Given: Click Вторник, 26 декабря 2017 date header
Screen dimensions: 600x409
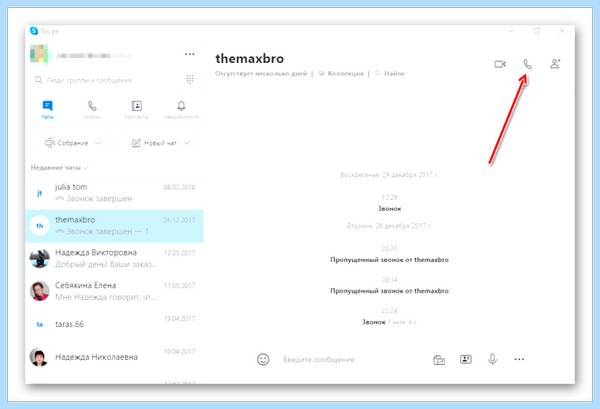Looking at the screenshot, I should [390, 226].
